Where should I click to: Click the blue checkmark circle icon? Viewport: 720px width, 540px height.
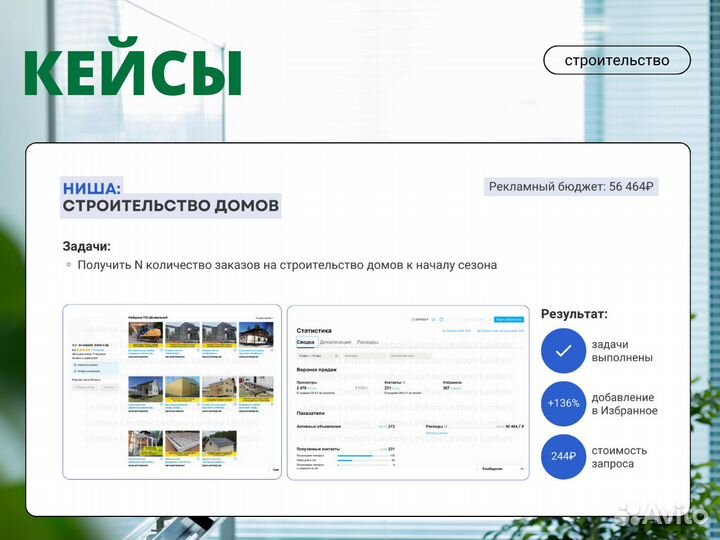point(563,351)
